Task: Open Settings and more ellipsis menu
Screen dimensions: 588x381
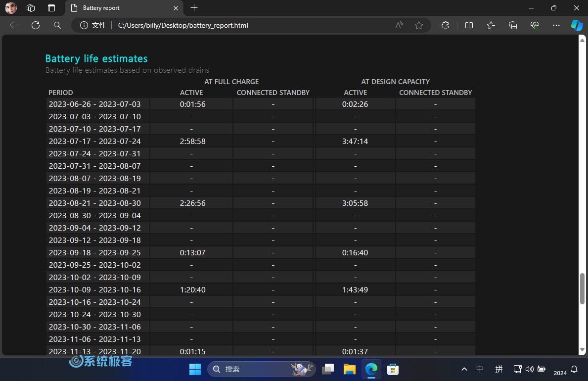Action: tap(556, 25)
